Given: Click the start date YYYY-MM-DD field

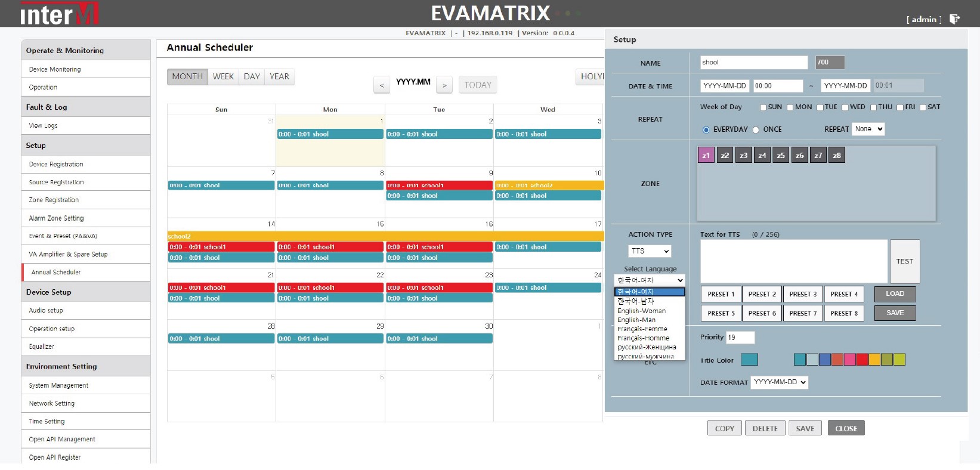Looking at the screenshot, I should click(x=725, y=86).
